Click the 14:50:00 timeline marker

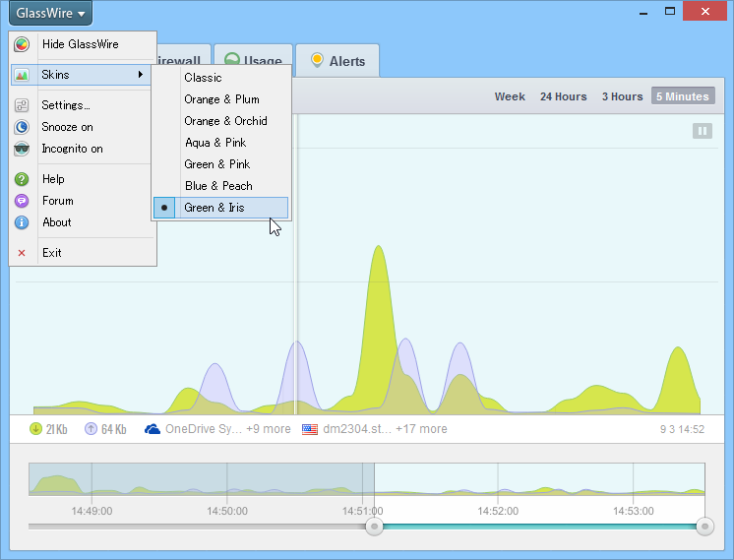click(x=227, y=512)
